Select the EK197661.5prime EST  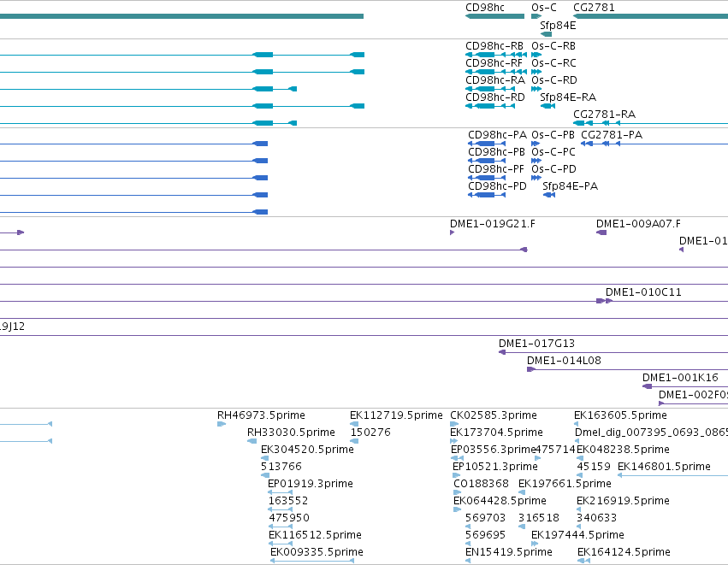pos(523,492)
